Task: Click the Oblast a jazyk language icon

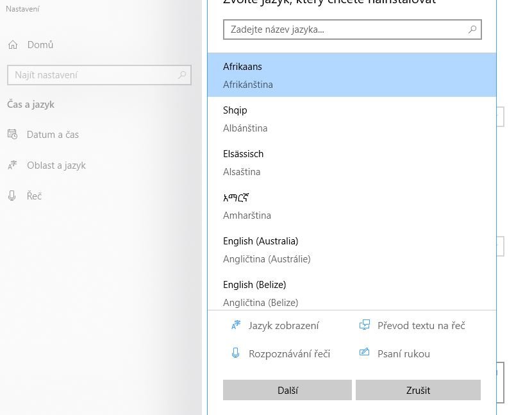Action: coord(12,165)
